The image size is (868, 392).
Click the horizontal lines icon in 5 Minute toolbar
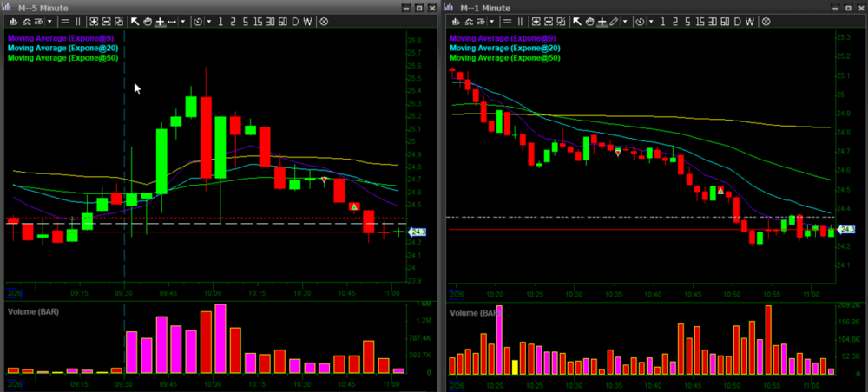pyautogui.click(x=65, y=21)
